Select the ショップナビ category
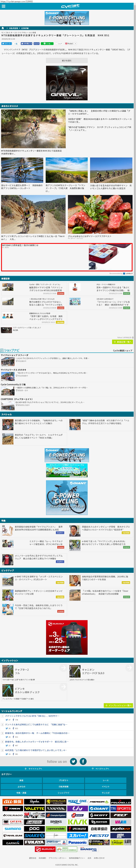This screenshot has width=136, height=868. tap(63, 793)
